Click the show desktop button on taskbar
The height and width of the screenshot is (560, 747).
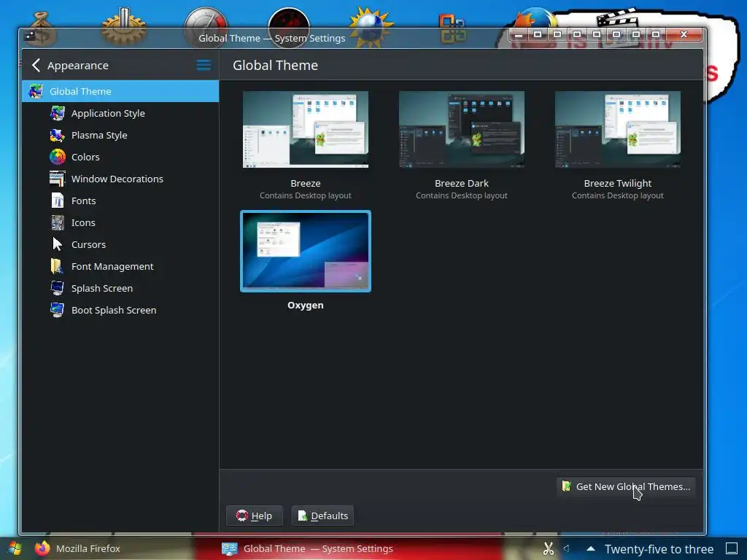(731, 548)
